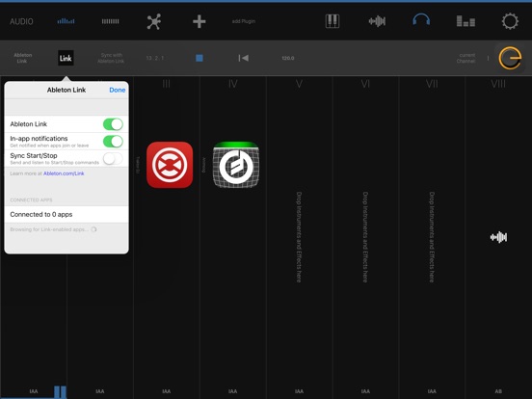The height and width of the screenshot is (399, 532).
Task: Click the Ableton Link popup title
Action: coord(66,90)
